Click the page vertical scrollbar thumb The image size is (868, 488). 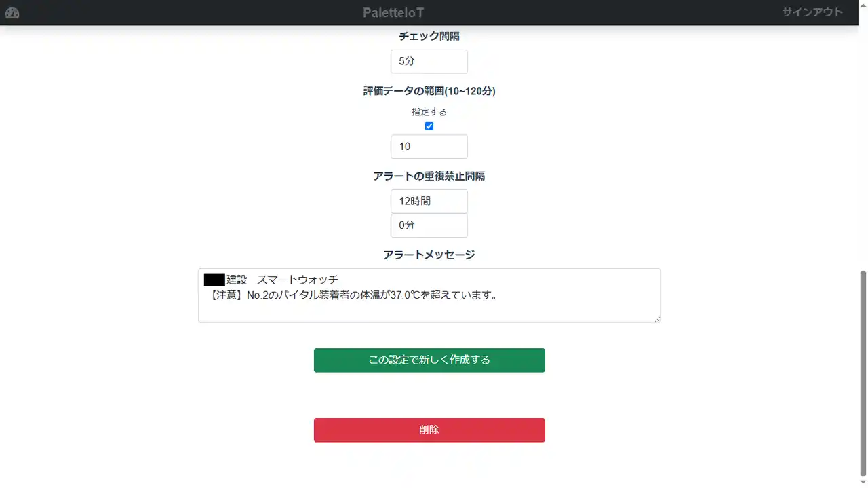click(863, 373)
